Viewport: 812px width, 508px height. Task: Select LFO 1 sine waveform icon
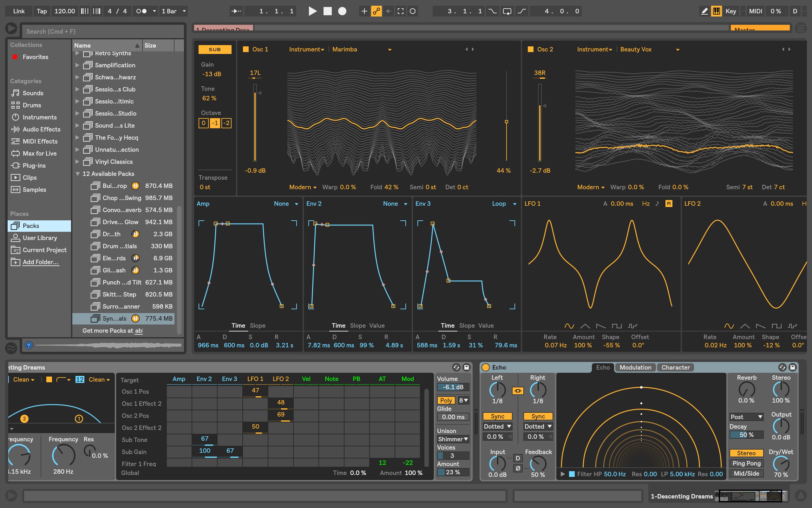pyautogui.click(x=569, y=326)
